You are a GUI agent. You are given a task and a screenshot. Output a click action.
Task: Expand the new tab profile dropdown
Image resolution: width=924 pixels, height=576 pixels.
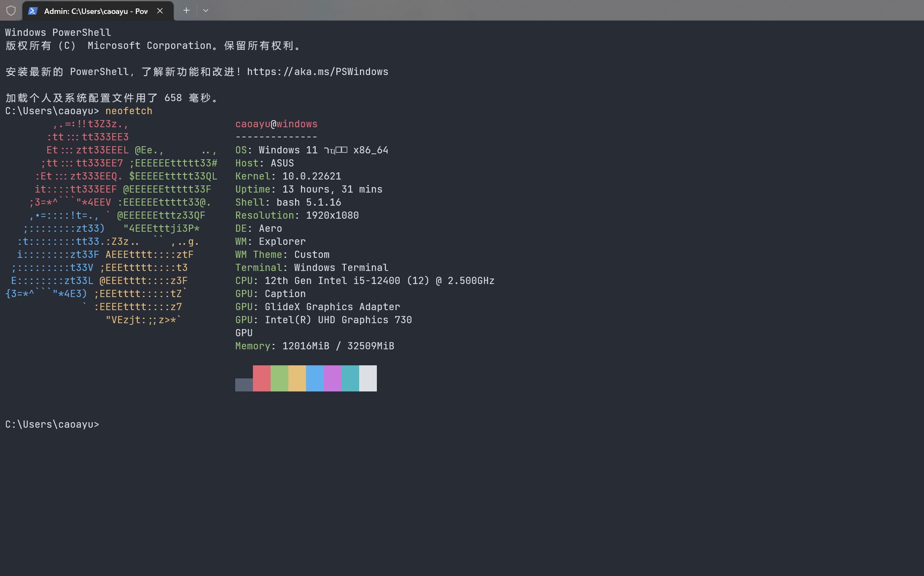[206, 11]
